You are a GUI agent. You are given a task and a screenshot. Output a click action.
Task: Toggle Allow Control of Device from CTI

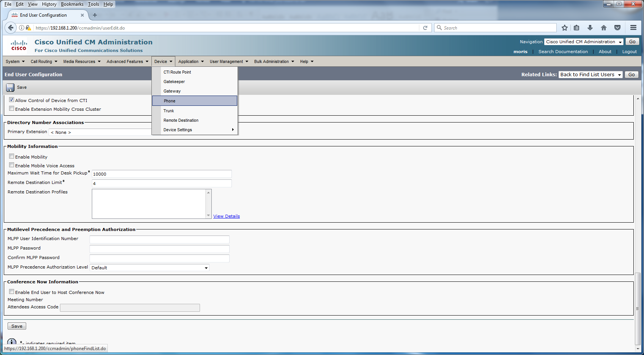click(12, 100)
